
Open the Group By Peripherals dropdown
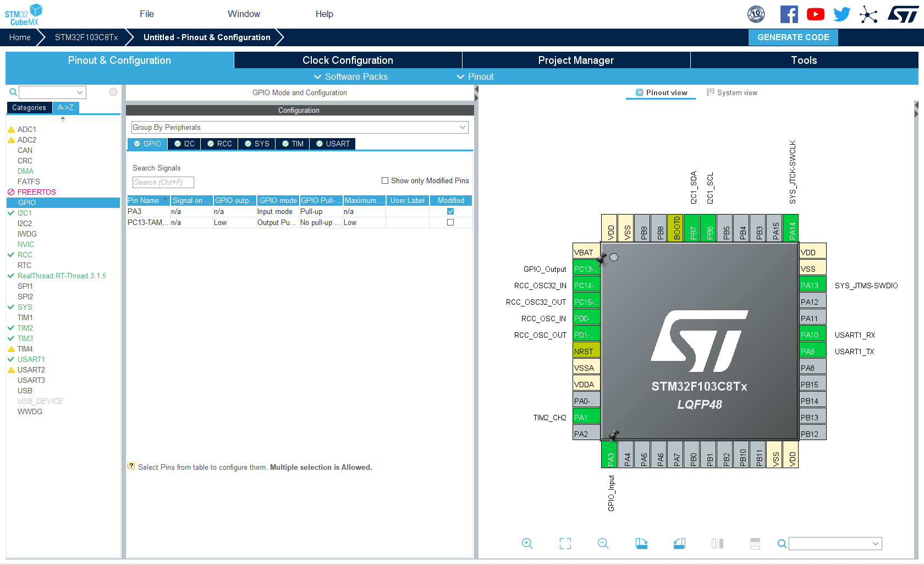tap(300, 127)
